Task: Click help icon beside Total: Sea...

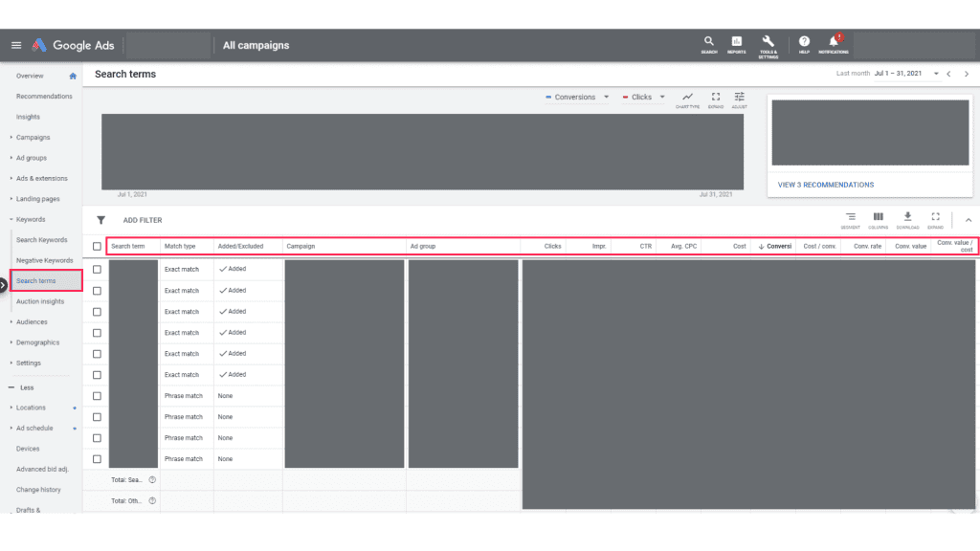Action: [152, 480]
